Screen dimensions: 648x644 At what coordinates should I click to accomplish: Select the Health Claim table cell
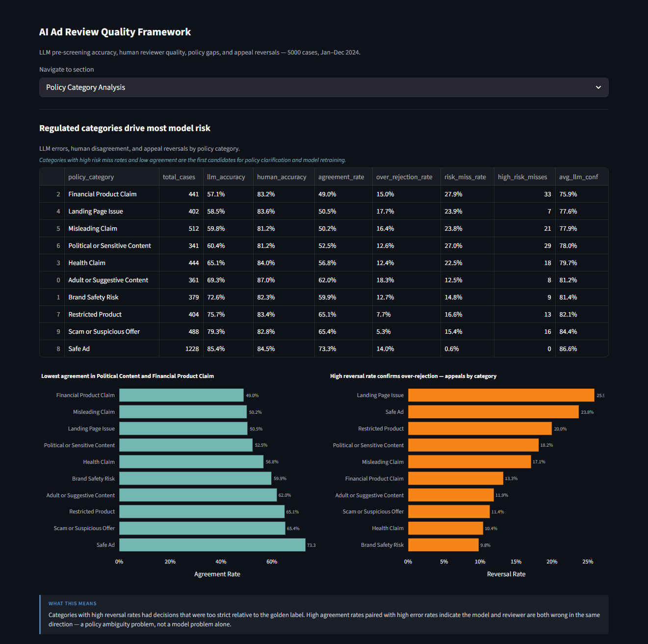(x=111, y=263)
